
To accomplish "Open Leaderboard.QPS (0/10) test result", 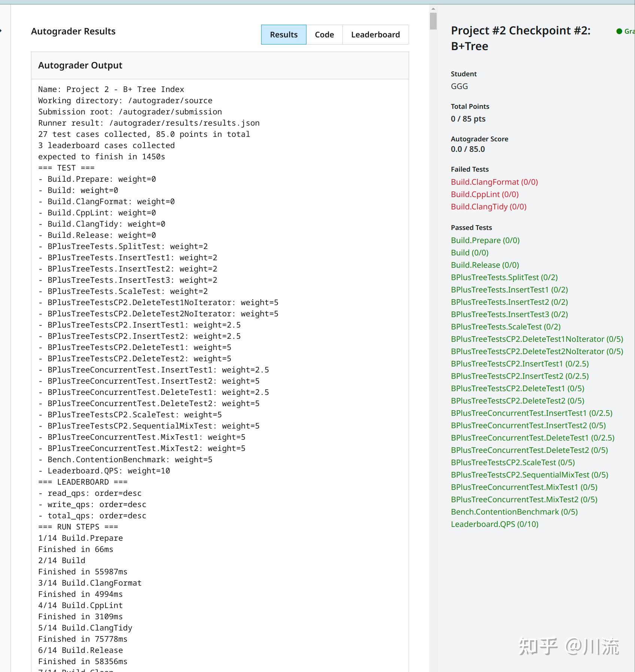I will tap(494, 524).
